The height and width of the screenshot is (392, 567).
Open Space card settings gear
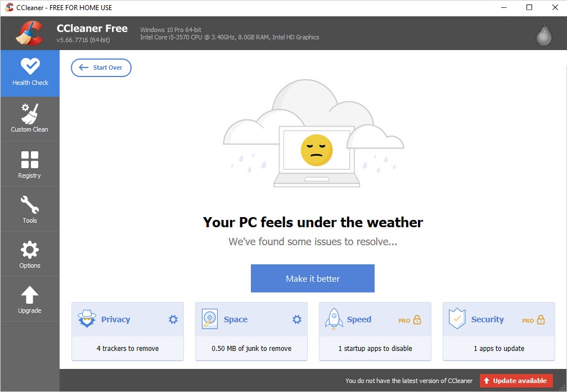(x=297, y=319)
